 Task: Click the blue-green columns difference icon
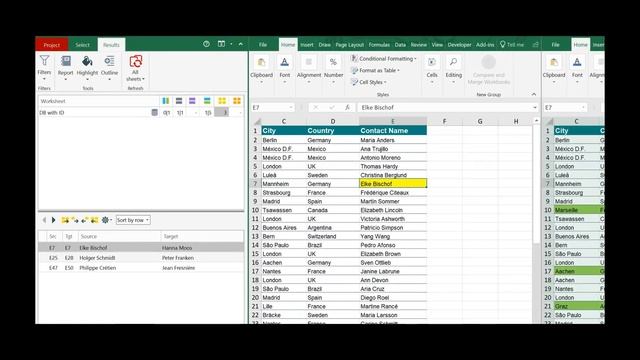(166, 101)
